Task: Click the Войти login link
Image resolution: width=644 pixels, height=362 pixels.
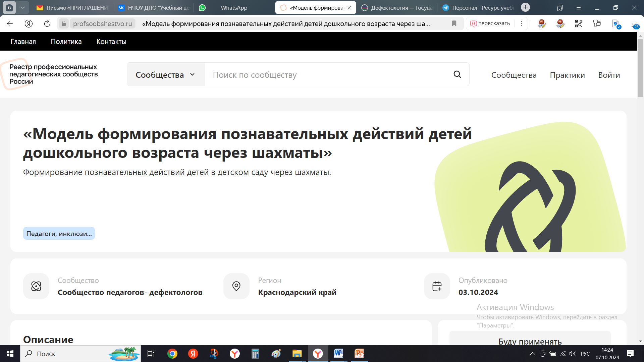Action: click(x=609, y=75)
